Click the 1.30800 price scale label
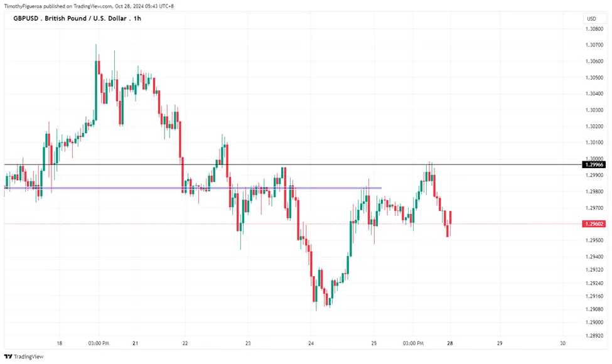 pyautogui.click(x=594, y=29)
